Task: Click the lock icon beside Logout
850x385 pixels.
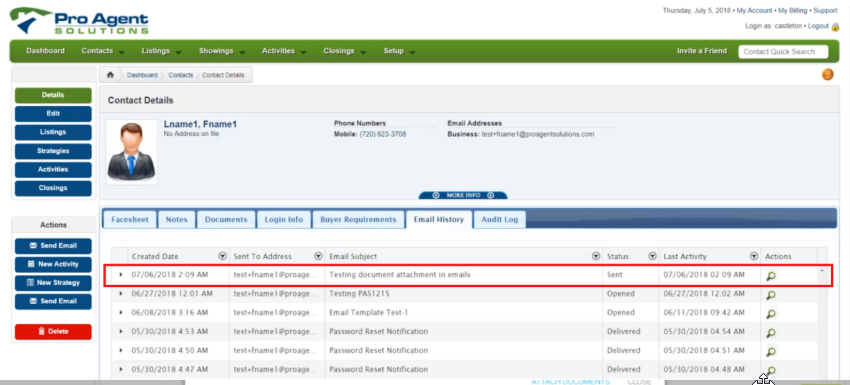Action: 835,27
